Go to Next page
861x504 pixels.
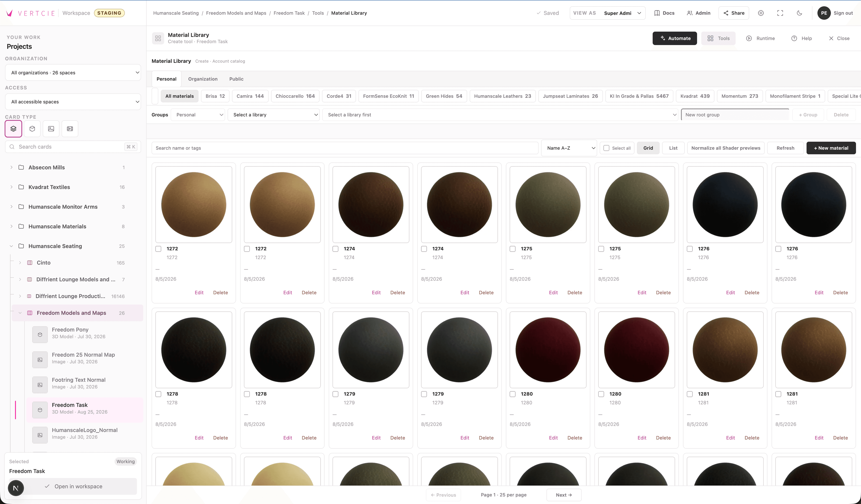tap(564, 495)
